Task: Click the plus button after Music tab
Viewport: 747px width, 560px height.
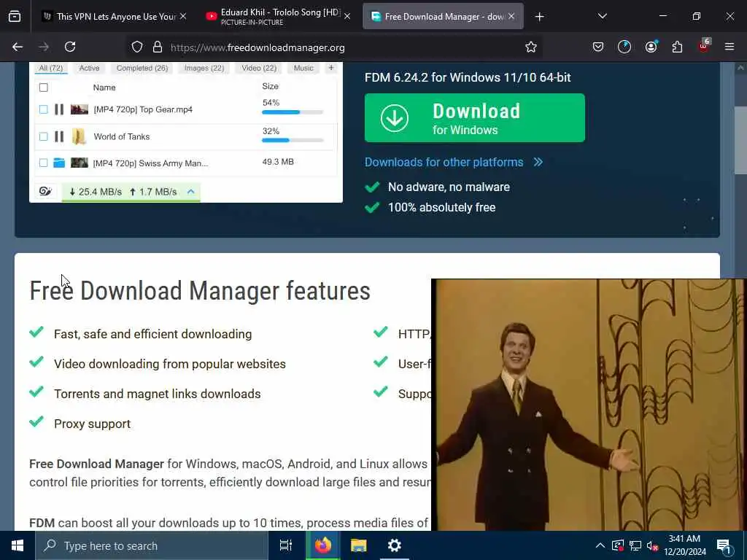Action: click(x=331, y=68)
